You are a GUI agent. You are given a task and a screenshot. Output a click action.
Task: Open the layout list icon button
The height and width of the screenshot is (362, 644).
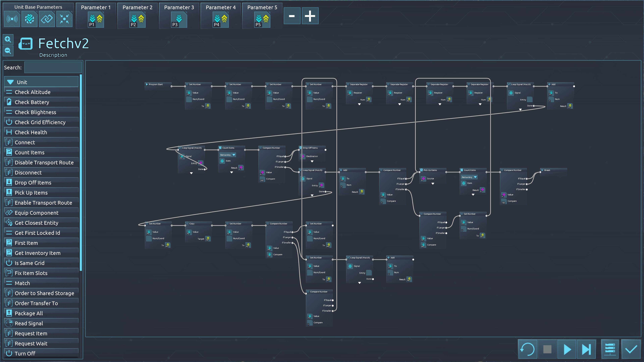click(610, 349)
